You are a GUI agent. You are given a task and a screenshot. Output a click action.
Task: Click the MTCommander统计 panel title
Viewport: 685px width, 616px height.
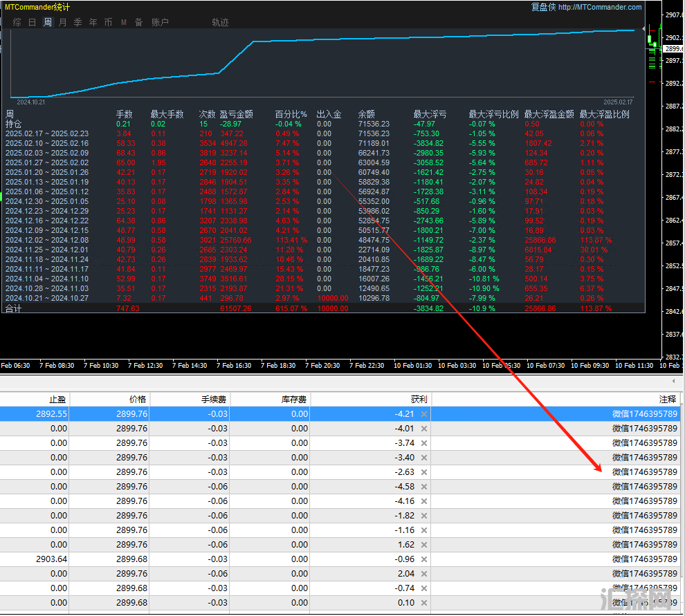[x=37, y=7]
